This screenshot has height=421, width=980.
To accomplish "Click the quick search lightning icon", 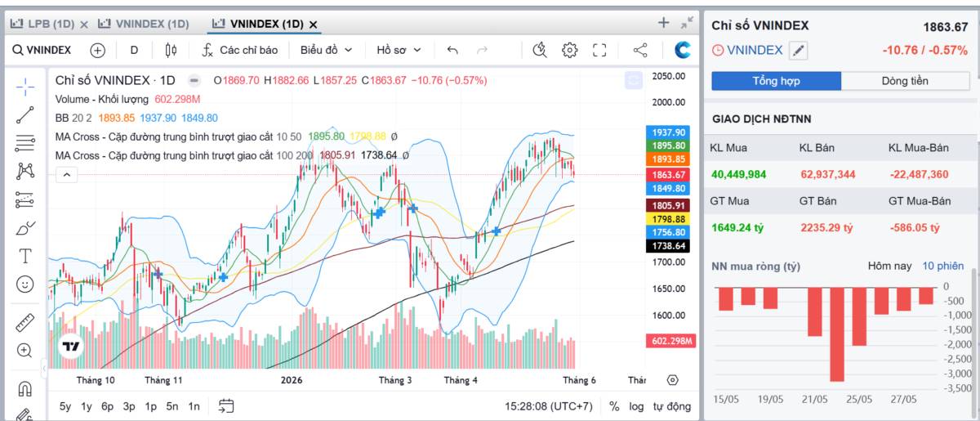I will click(539, 50).
